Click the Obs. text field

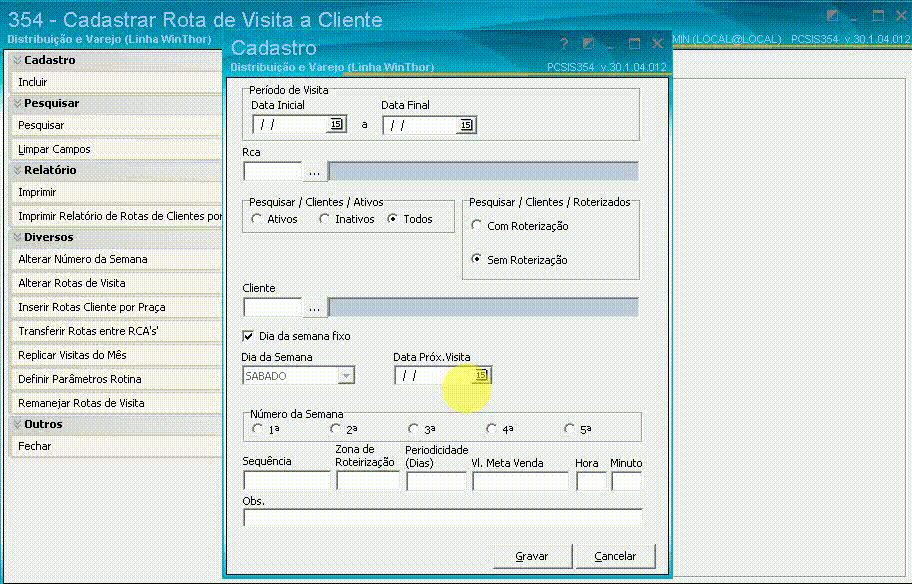pyautogui.click(x=443, y=517)
